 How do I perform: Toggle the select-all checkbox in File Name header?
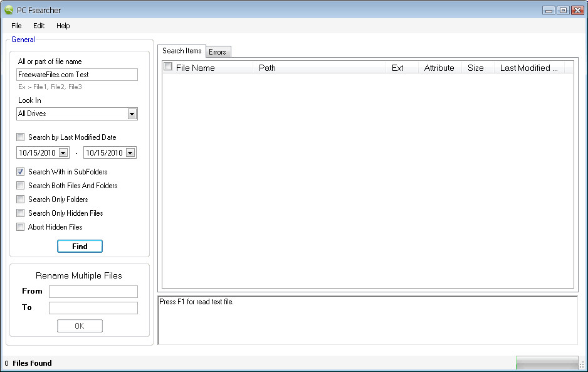click(168, 67)
